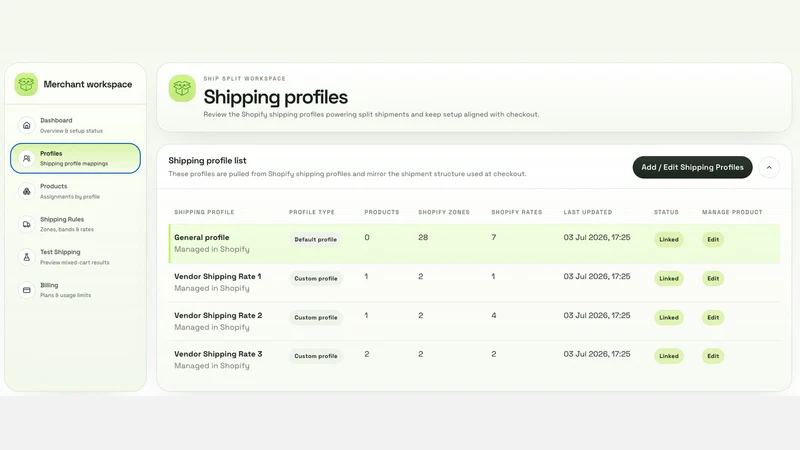This screenshot has height=450, width=800.
Task: Go to Products assignments by profile
Action: pyautogui.click(x=76, y=191)
